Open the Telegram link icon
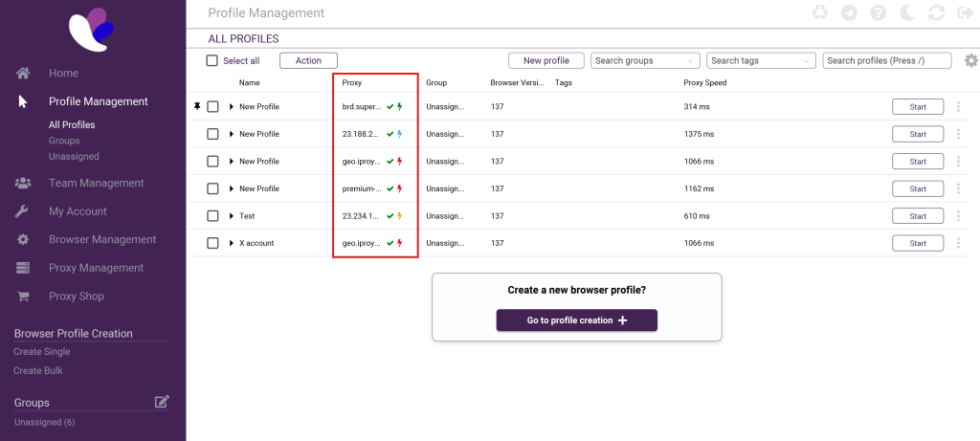The width and height of the screenshot is (980, 441). click(x=849, y=13)
